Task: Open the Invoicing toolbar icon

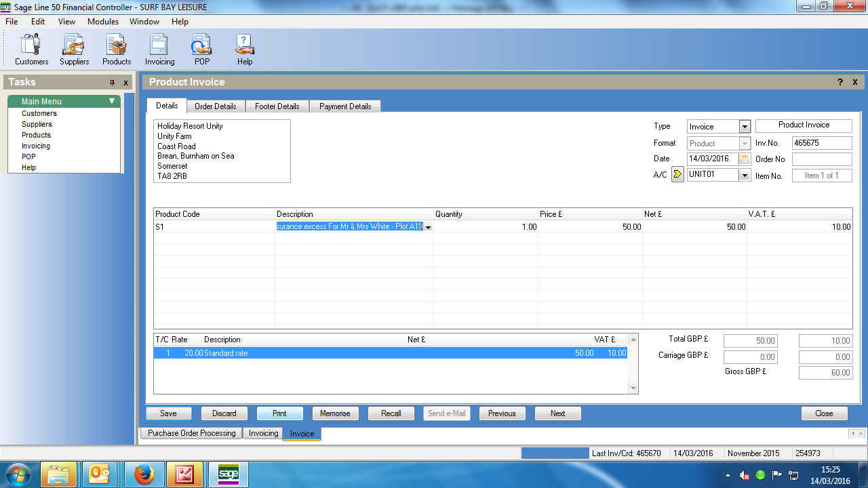Action: (x=159, y=49)
